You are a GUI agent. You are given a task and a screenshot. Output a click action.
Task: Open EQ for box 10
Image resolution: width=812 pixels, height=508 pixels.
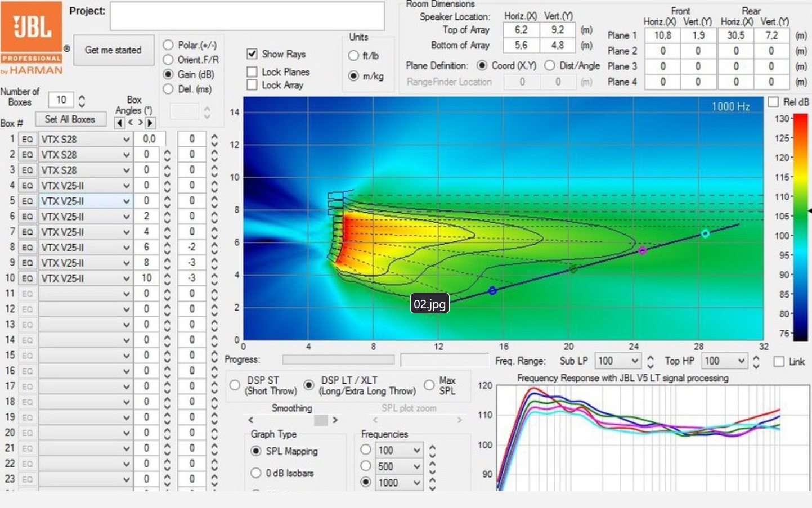[27, 278]
